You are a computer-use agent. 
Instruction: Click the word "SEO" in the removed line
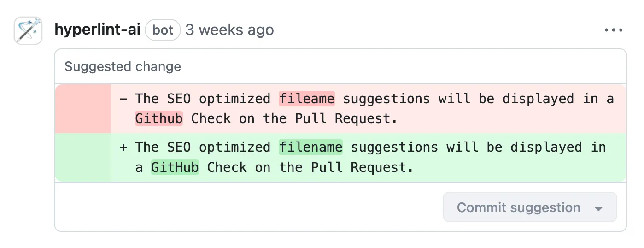179,99
